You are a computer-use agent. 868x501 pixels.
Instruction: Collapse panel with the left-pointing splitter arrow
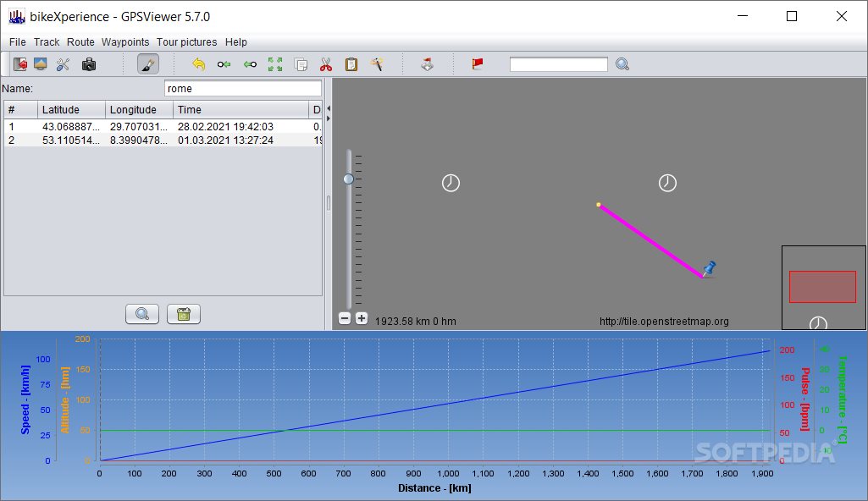[329, 108]
